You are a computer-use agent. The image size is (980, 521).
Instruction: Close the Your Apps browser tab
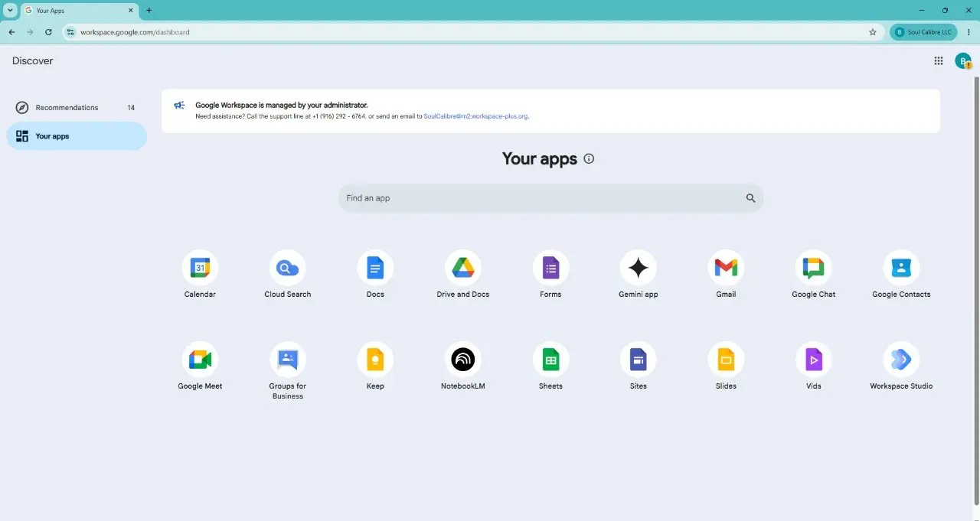point(130,11)
